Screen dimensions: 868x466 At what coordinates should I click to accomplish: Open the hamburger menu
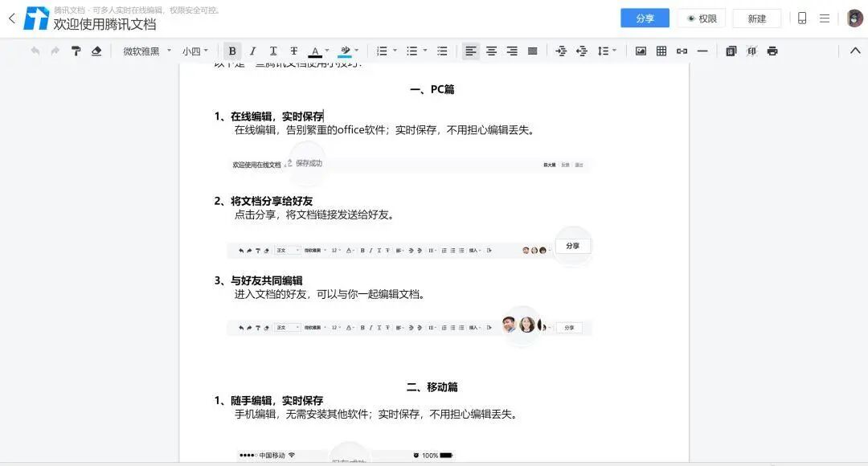click(x=825, y=18)
